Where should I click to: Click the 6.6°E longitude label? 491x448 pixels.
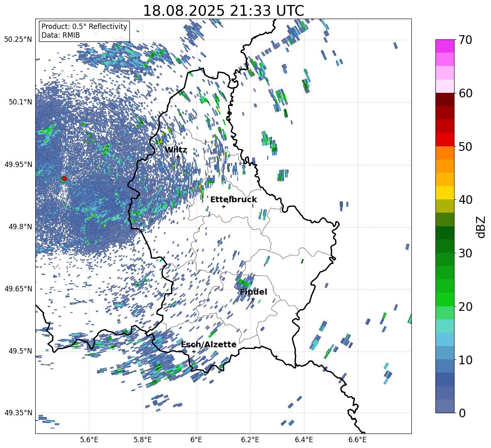tap(357, 440)
